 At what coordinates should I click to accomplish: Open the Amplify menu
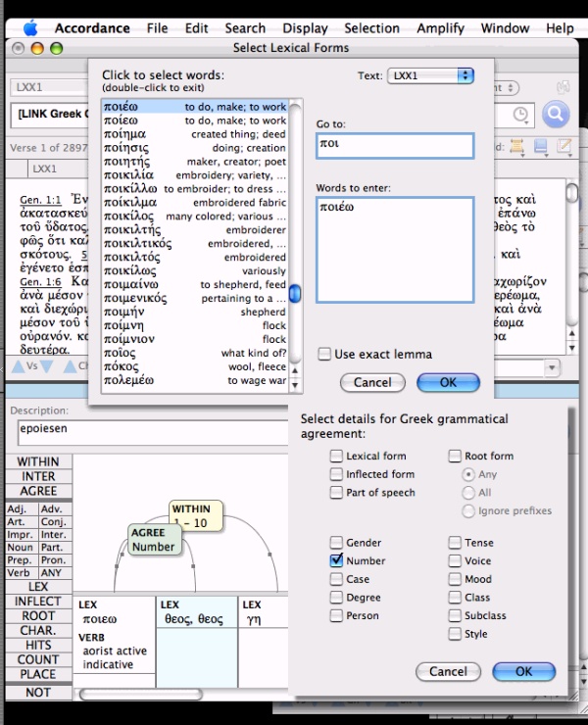(440, 28)
